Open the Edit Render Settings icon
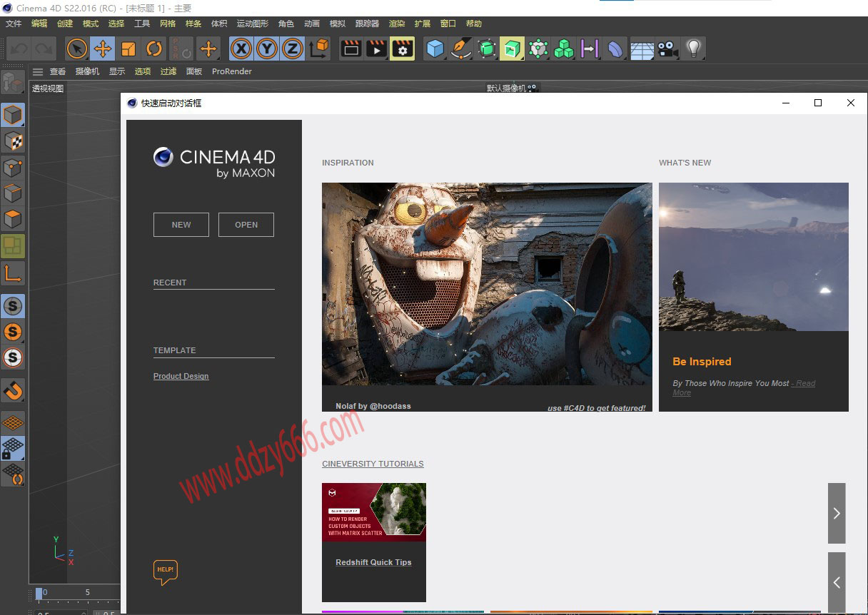The height and width of the screenshot is (615, 868). [x=403, y=49]
